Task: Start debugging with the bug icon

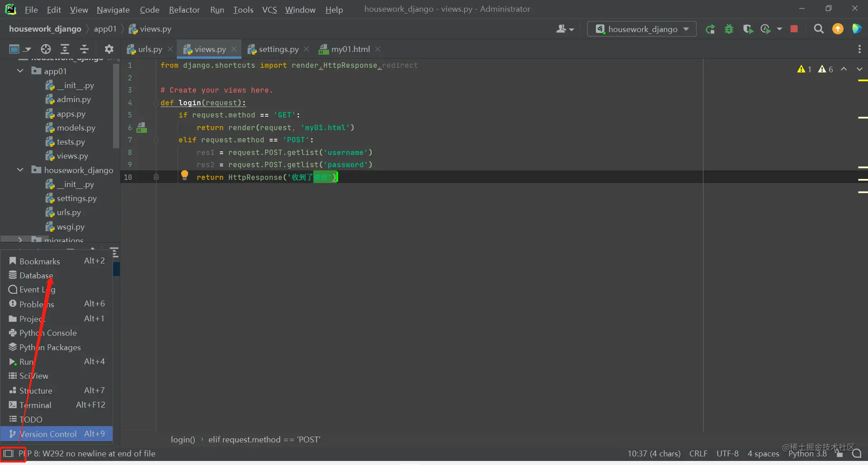Action: point(729,29)
